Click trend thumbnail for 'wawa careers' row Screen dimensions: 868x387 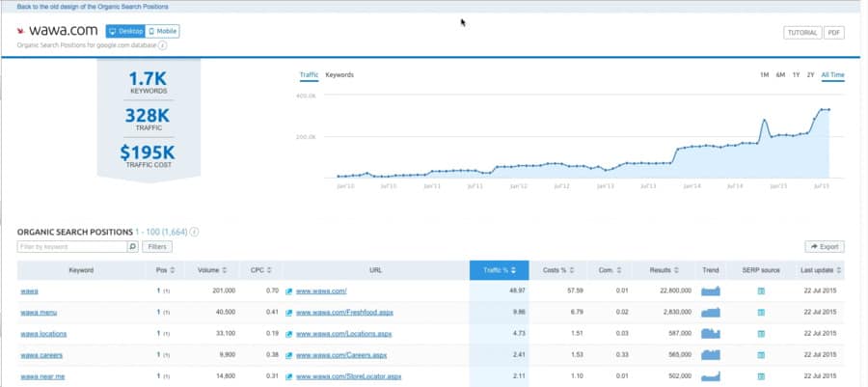(711, 355)
